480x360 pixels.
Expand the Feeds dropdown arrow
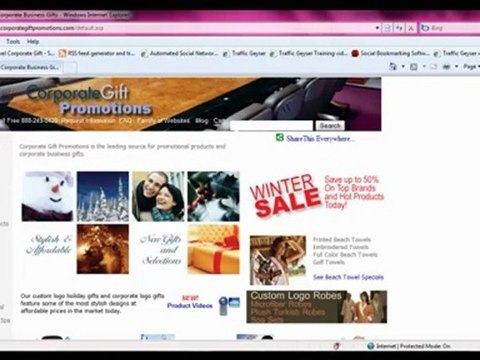[x=424, y=67]
